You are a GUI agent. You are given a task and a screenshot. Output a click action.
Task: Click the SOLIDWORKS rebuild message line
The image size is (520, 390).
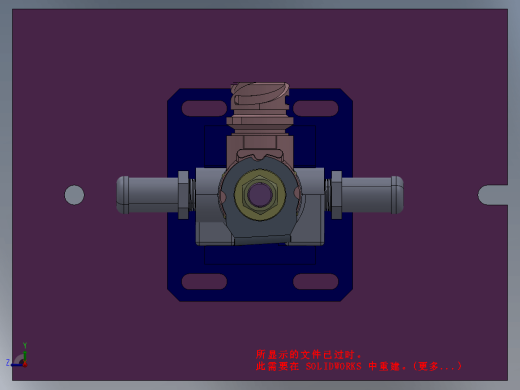tap(359, 366)
